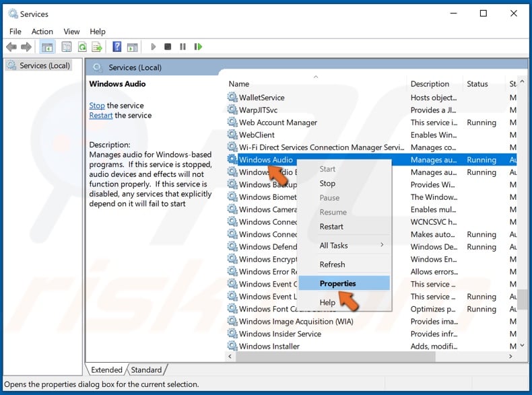This screenshot has height=395, width=532.
Task: Click the Start Service play icon
Action: tap(153, 47)
